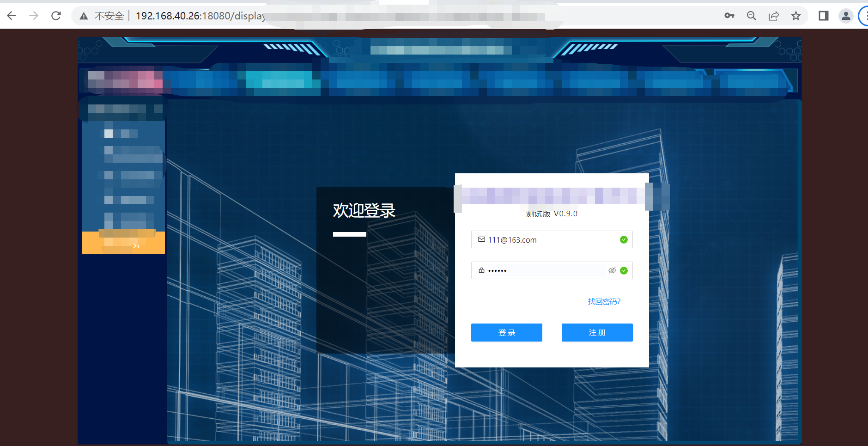Image resolution: width=868 pixels, height=446 pixels.
Task: Open the password manager key icon in address bar
Action: (x=730, y=15)
